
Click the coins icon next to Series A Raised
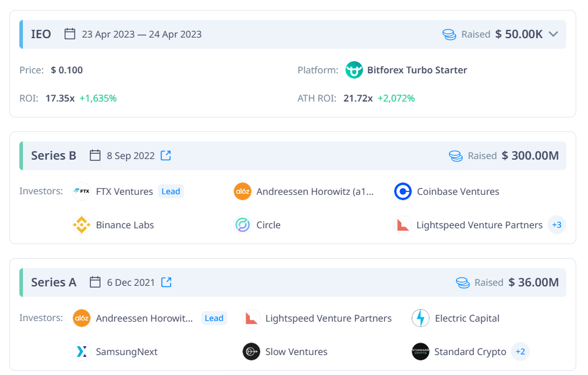pos(462,282)
